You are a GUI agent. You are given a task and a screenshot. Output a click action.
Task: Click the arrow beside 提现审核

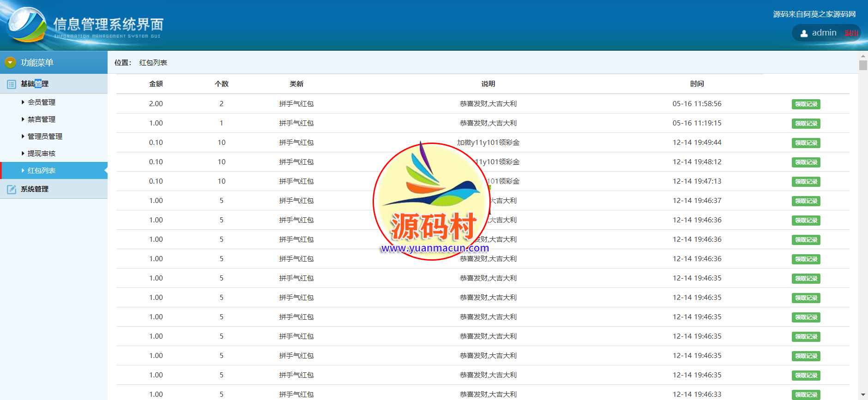point(23,154)
